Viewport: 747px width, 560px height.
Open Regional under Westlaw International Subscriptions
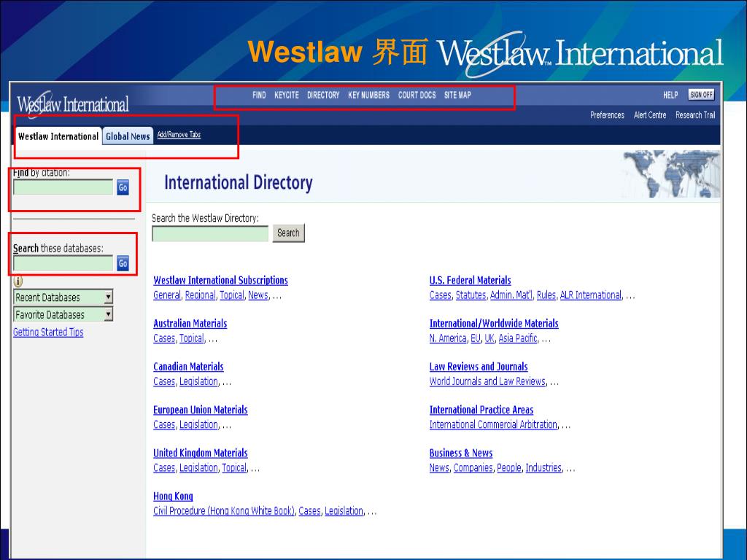tap(200, 295)
